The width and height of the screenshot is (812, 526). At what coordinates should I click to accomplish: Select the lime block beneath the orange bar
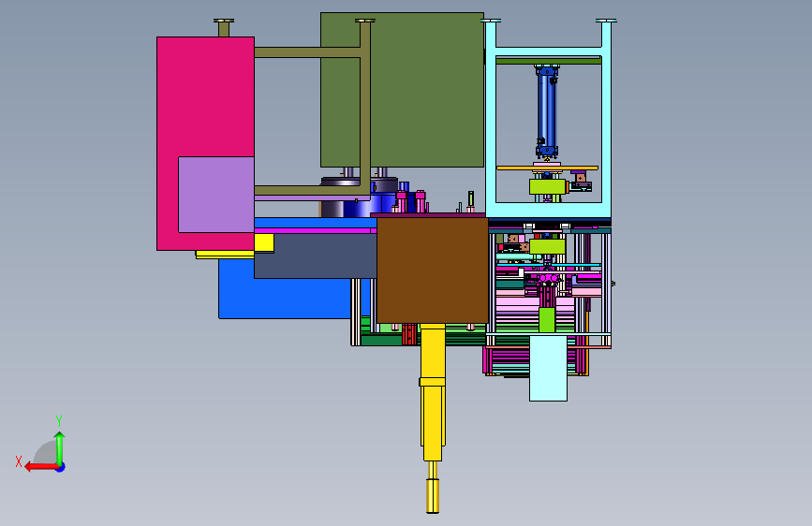tap(547, 186)
